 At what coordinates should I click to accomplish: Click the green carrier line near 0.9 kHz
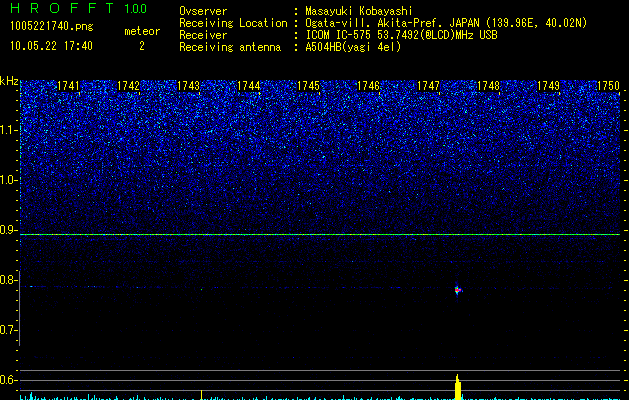320,234
